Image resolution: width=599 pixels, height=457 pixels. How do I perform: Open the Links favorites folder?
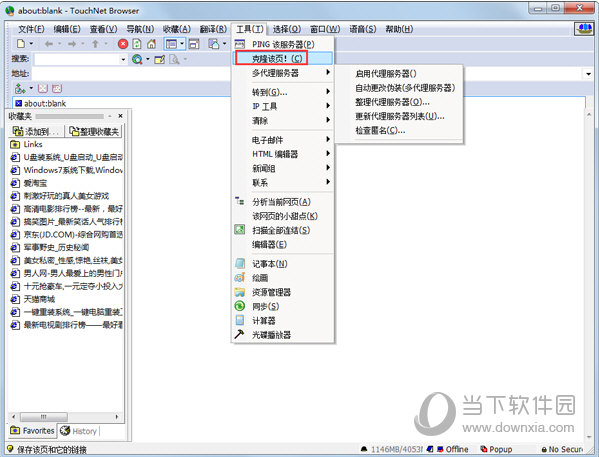(27, 144)
